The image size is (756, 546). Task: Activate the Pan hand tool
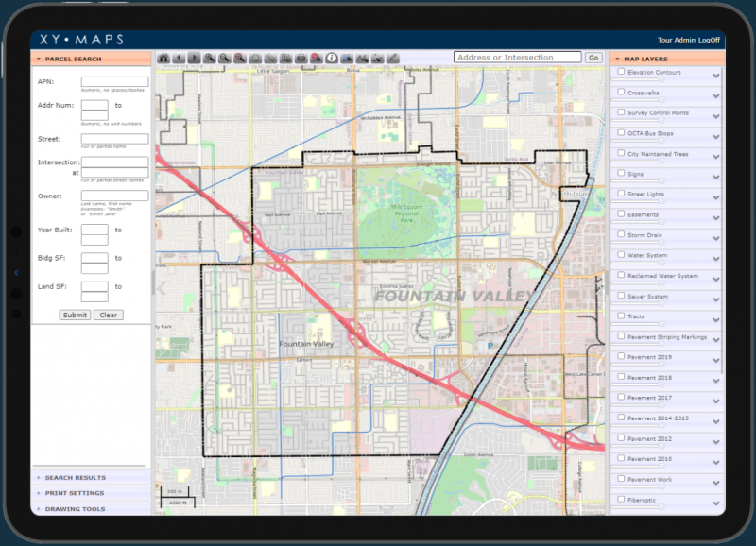tap(255, 57)
